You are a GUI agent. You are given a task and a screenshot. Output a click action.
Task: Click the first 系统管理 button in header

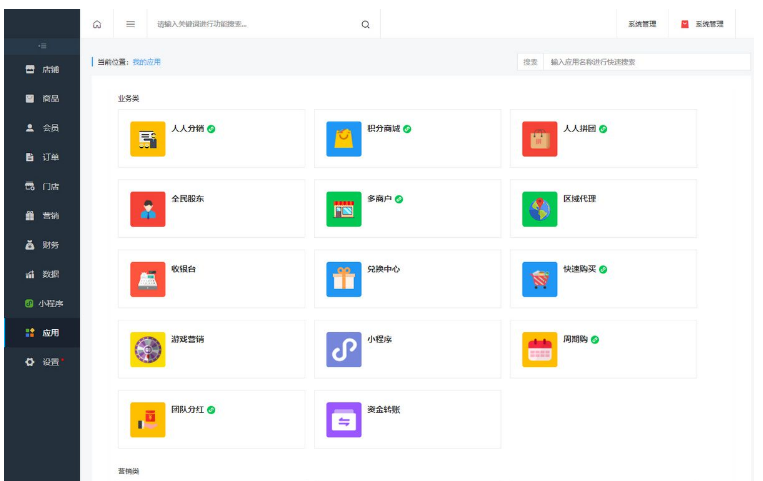click(642, 24)
